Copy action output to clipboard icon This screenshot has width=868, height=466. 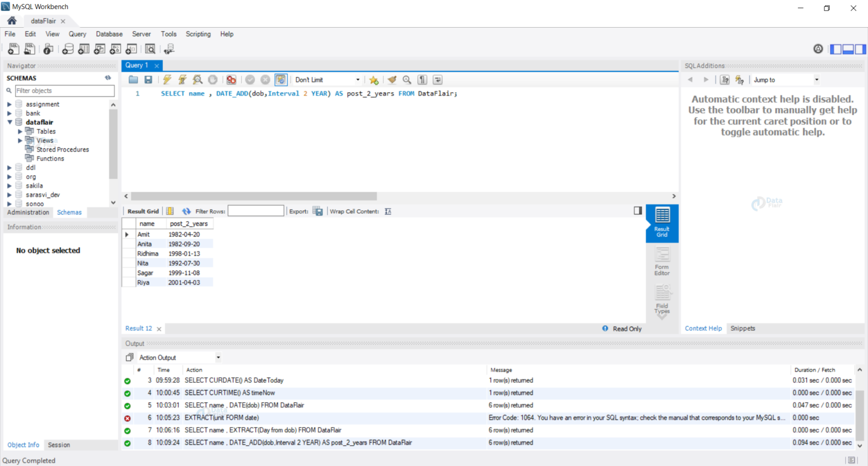(x=129, y=357)
